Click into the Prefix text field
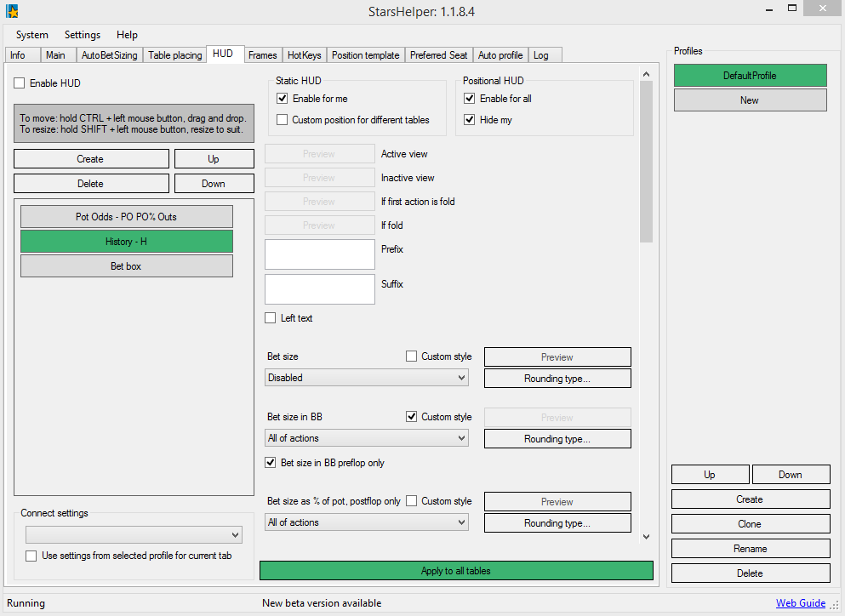The image size is (845, 616). (320, 254)
